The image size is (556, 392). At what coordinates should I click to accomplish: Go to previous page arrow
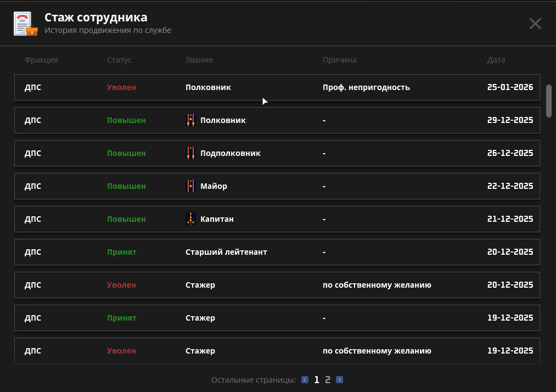(305, 379)
